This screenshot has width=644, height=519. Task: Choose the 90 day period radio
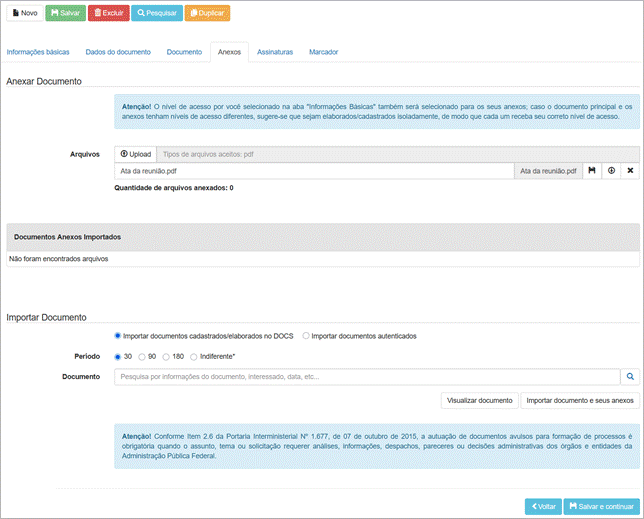142,356
